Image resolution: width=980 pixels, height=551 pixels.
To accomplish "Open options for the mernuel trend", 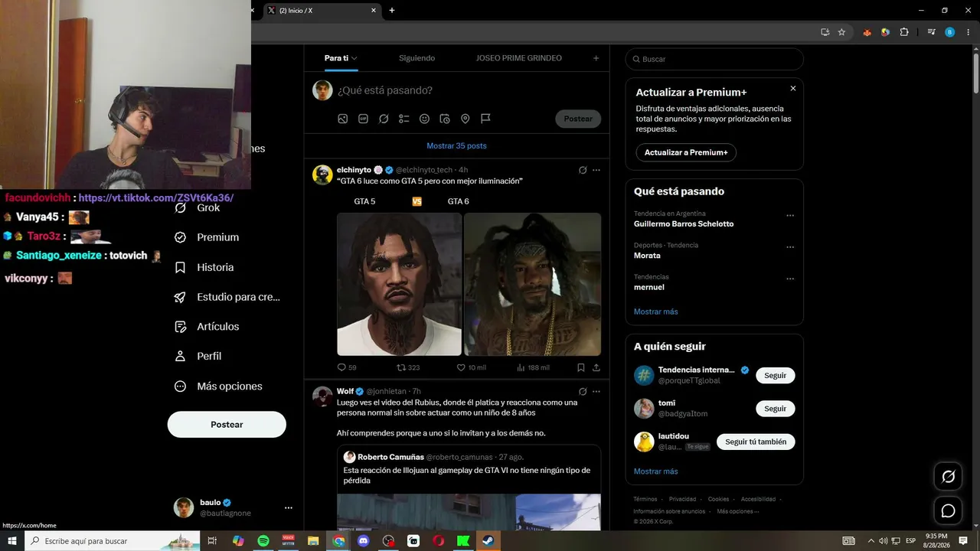I will 790,279.
